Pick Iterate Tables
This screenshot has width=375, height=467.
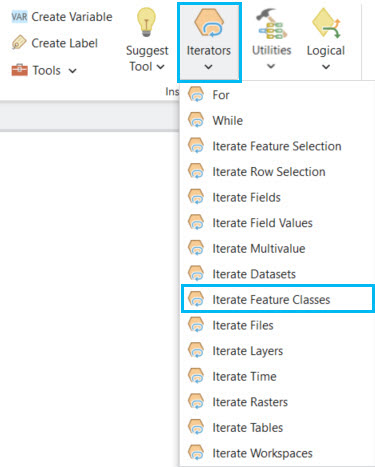[x=277, y=428]
